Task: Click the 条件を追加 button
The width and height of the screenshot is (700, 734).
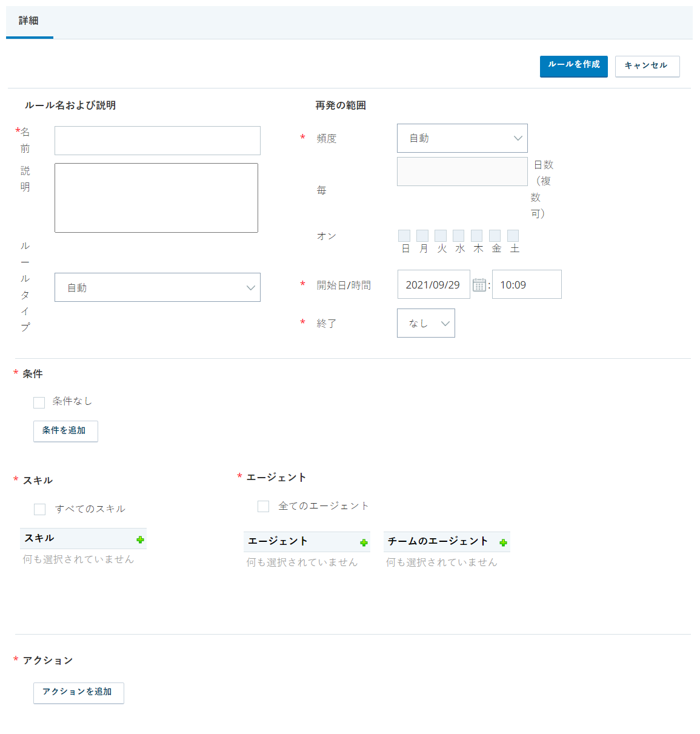Action: coord(65,431)
